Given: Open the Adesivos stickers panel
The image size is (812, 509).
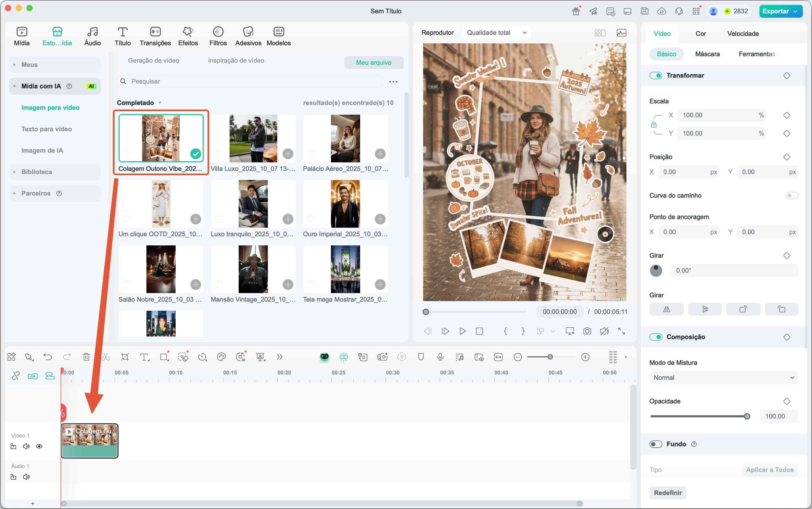Looking at the screenshot, I should [x=248, y=36].
